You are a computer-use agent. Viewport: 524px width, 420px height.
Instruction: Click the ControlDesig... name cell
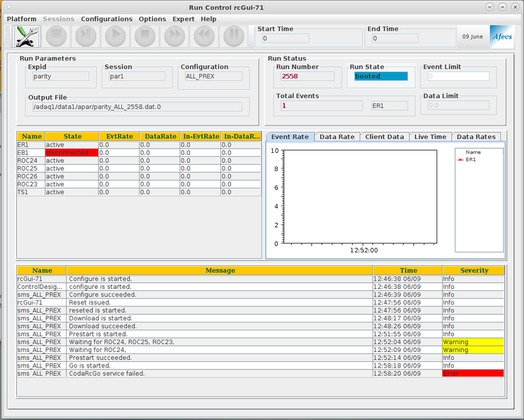(x=41, y=287)
